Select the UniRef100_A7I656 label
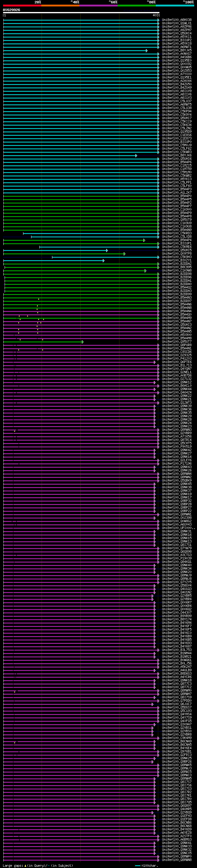The image size is (197, 868). [176, 437]
